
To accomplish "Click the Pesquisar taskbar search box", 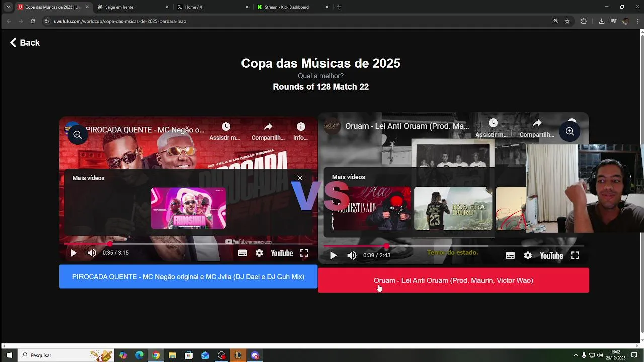I will [x=65, y=355].
